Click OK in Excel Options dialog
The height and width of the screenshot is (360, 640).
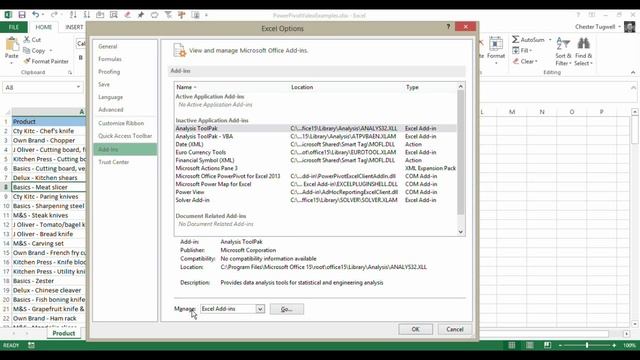(x=416, y=329)
